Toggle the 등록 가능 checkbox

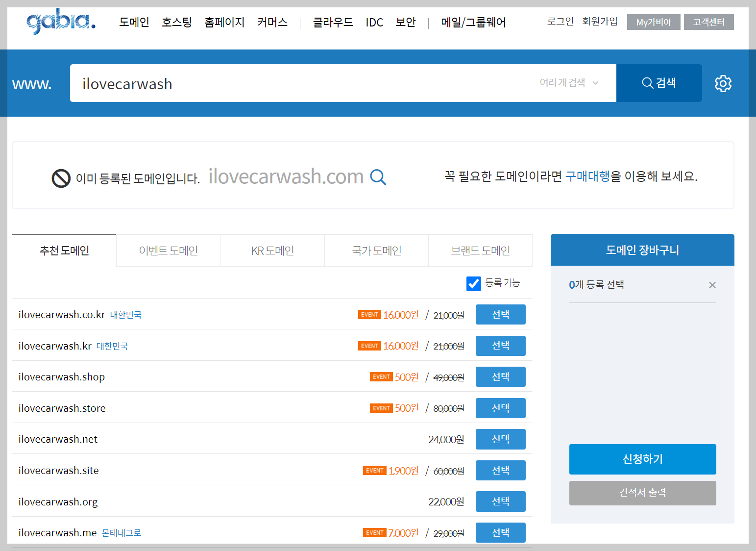473,283
